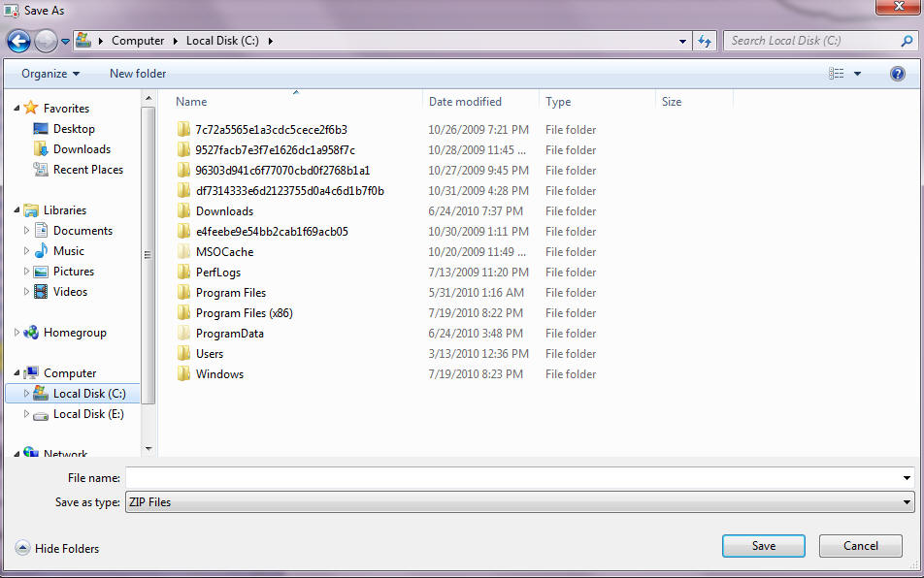Viewport: 924px width, 578px height.
Task: Click the Save As title bar icon
Action: 12,10
